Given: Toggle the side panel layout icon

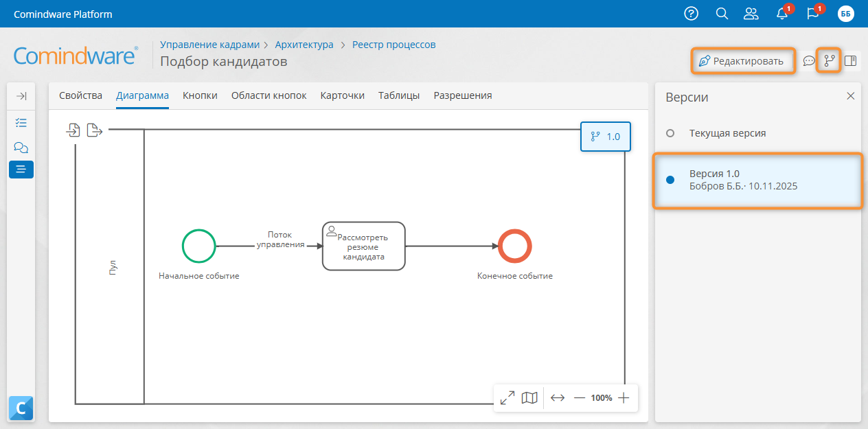Looking at the screenshot, I should 851,61.
